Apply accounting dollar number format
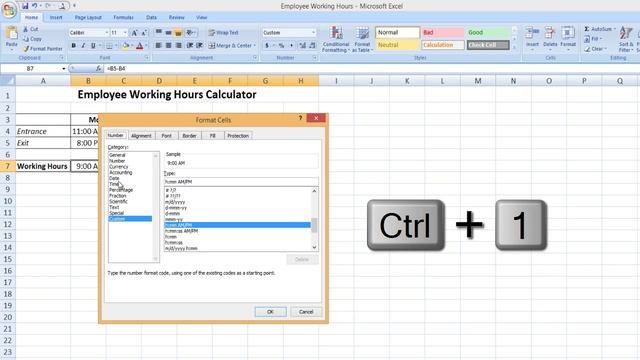Image resolution: width=640 pixels, height=360 pixels. (x=267, y=45)
